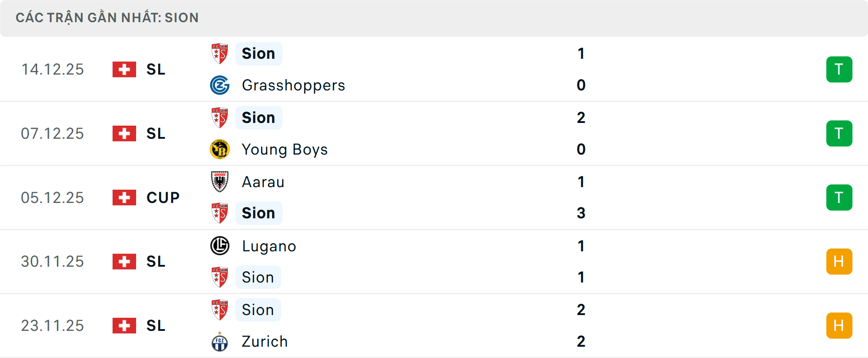Click the orange H badge for Zurich match
Image resolution: width=868 pixels, height=358 pixels.
pyautogui.click(x=839, y=325)
